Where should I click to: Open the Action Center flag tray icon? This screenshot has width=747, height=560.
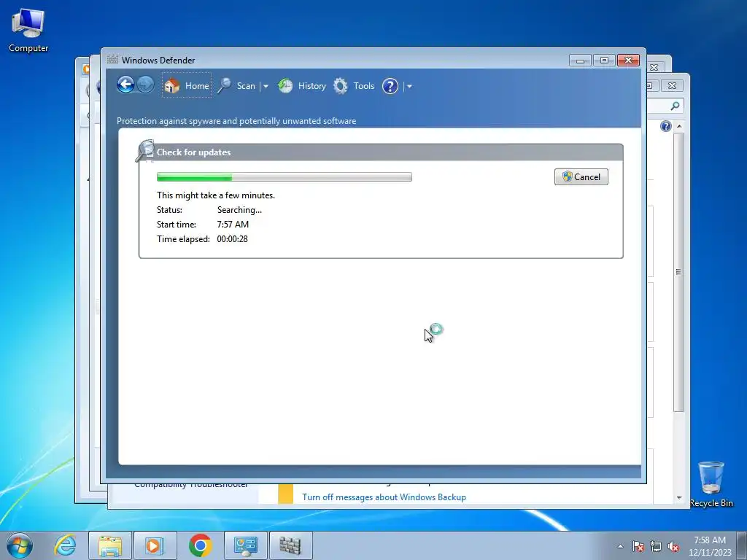point(638,546)
